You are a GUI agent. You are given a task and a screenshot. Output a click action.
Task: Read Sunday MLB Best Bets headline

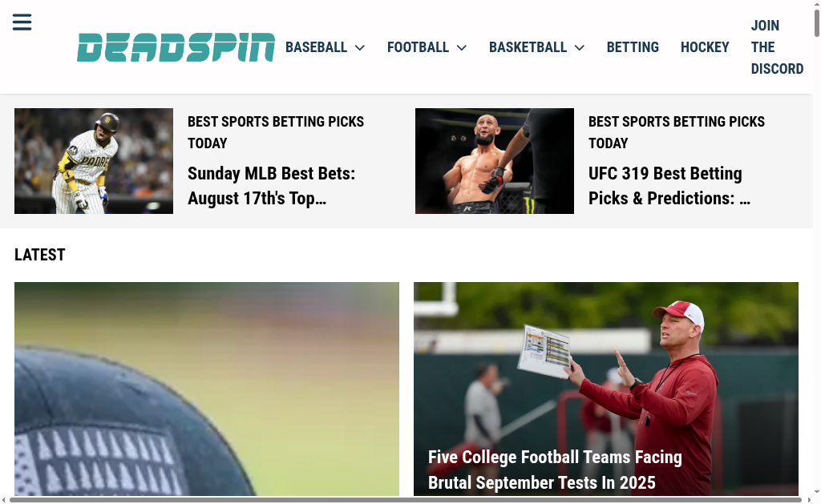pos(271,186)
